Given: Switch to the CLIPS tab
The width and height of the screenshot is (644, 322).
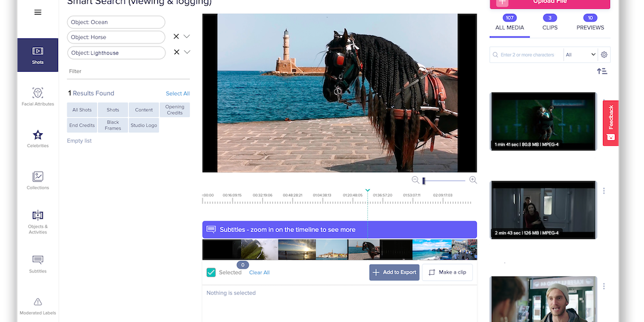Looking at the screenshot, I should click(550, 23).
